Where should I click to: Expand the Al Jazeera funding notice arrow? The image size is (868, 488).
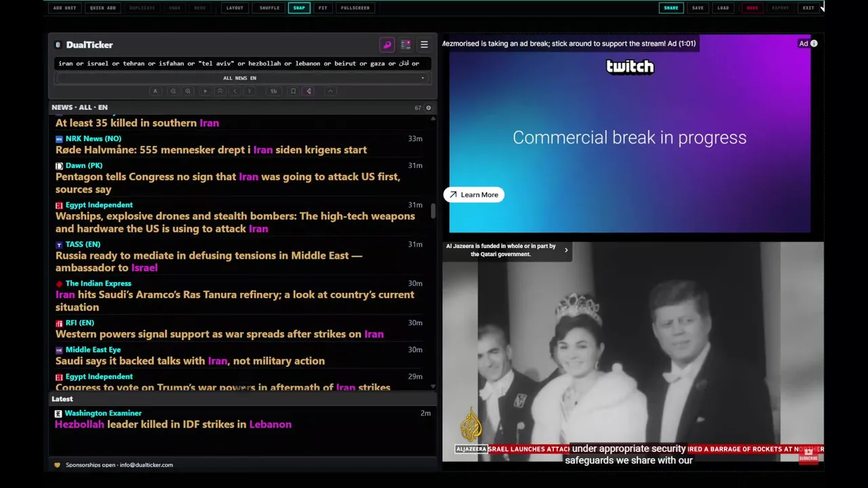[x=566, y=250]
